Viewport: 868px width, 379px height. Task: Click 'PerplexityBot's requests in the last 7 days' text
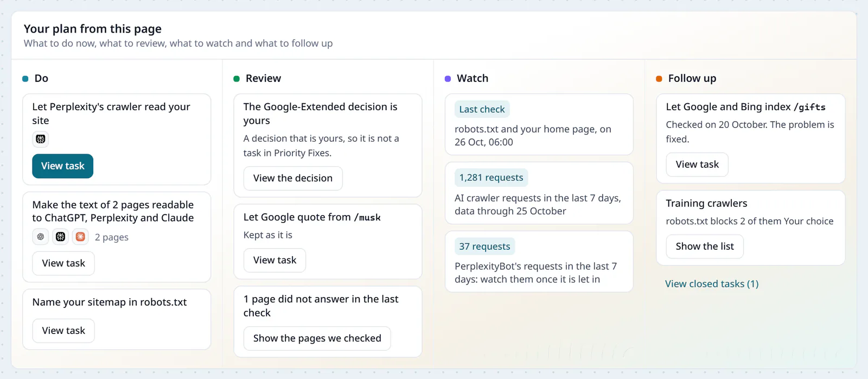click(535, 273)
